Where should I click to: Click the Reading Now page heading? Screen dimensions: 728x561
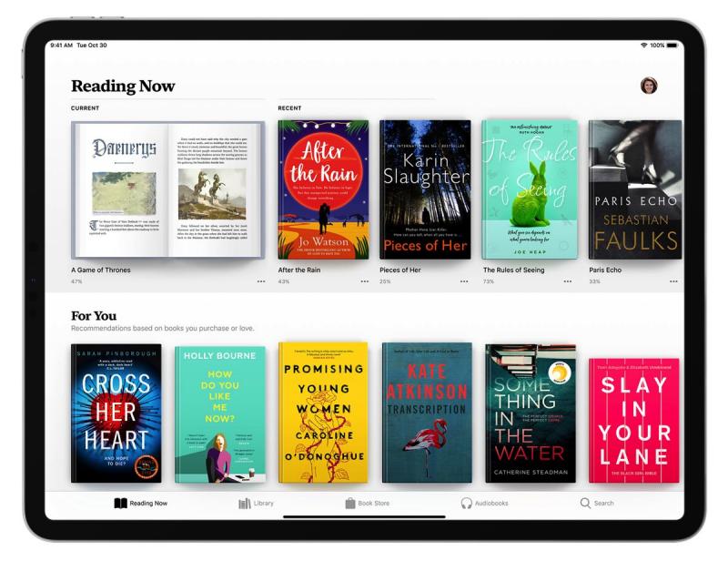123,86
